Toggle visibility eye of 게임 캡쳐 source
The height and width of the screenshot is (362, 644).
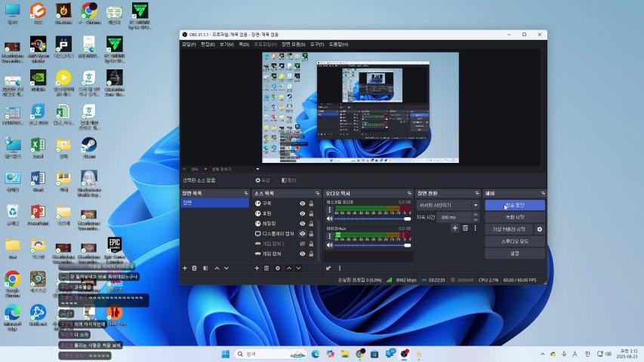302,253
